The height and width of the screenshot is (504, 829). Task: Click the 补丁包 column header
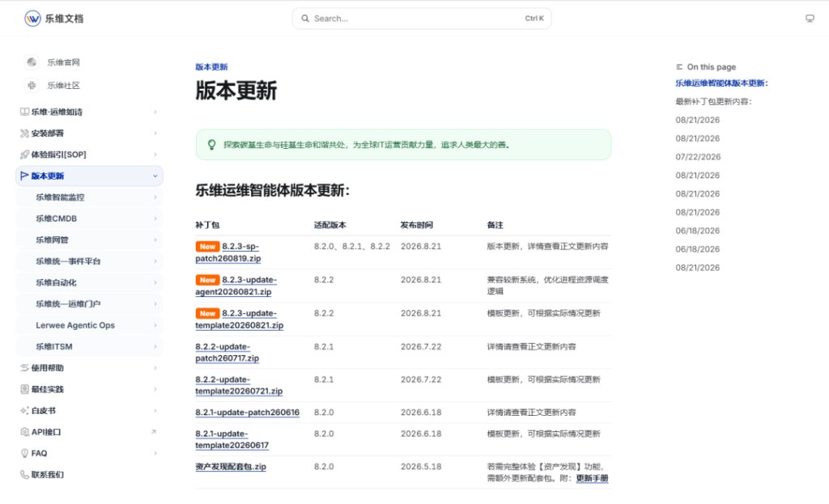coord(207,225)
